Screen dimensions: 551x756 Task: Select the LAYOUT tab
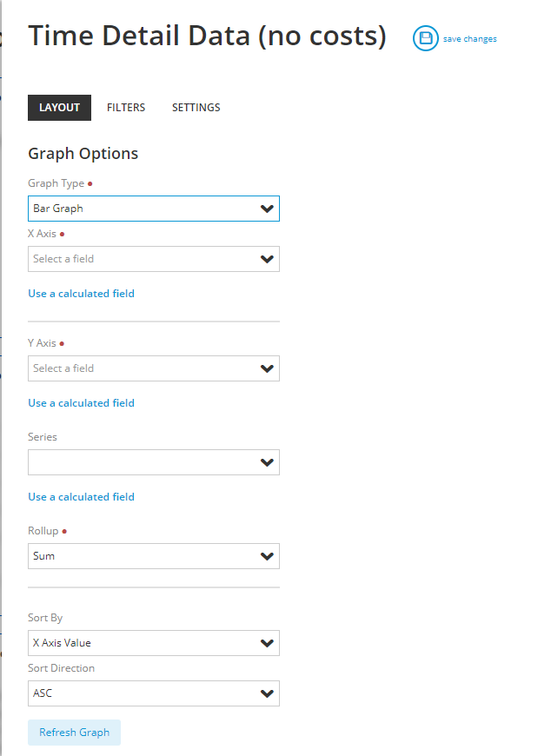pos(59,108)
